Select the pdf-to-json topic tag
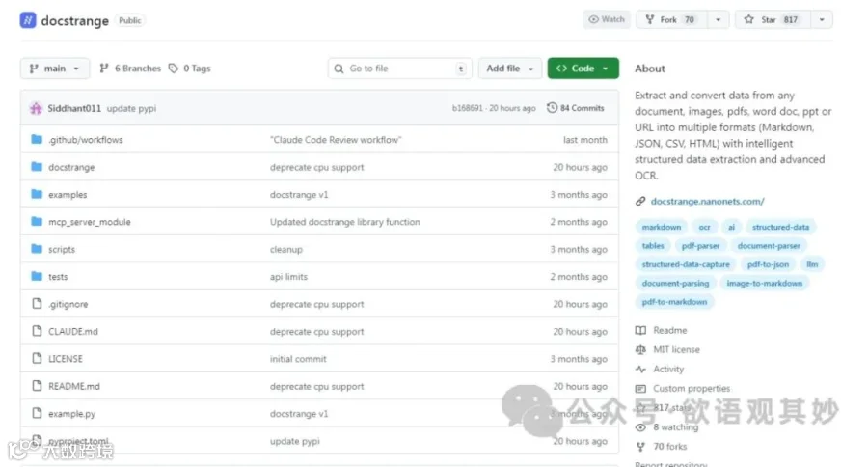The width and height of the screenshot is (868, 467). [768, 264]
